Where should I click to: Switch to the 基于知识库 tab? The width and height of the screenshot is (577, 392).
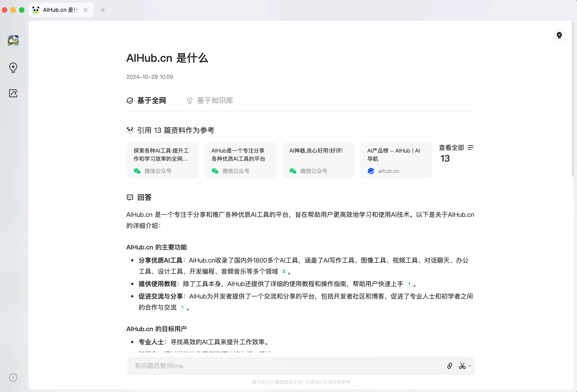pos(210,100)
